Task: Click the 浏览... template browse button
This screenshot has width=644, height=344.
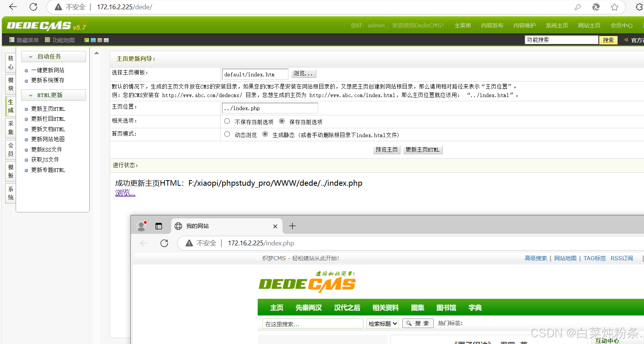Action: (303, 73)
